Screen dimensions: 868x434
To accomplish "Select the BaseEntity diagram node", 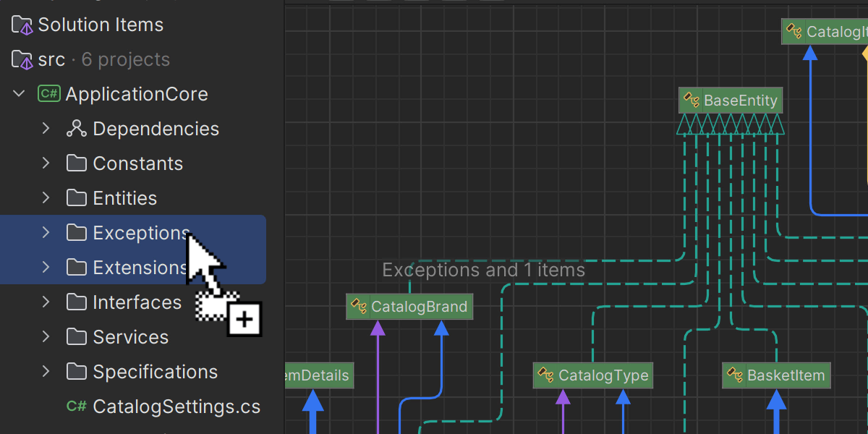I will [731, 101].
